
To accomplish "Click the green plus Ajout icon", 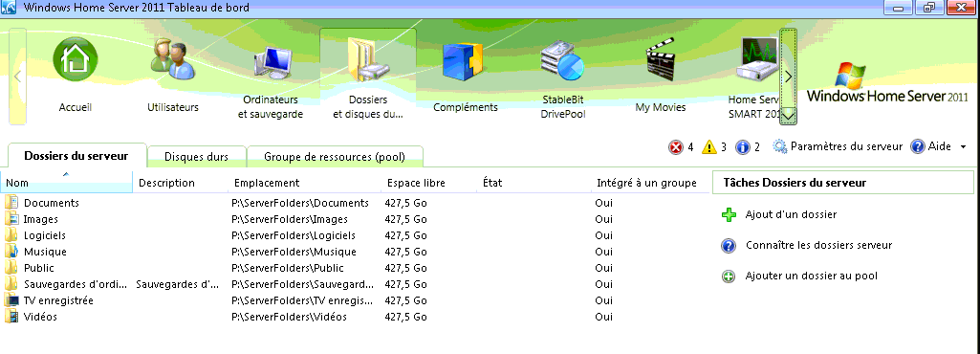I will [x=729, y=214].
